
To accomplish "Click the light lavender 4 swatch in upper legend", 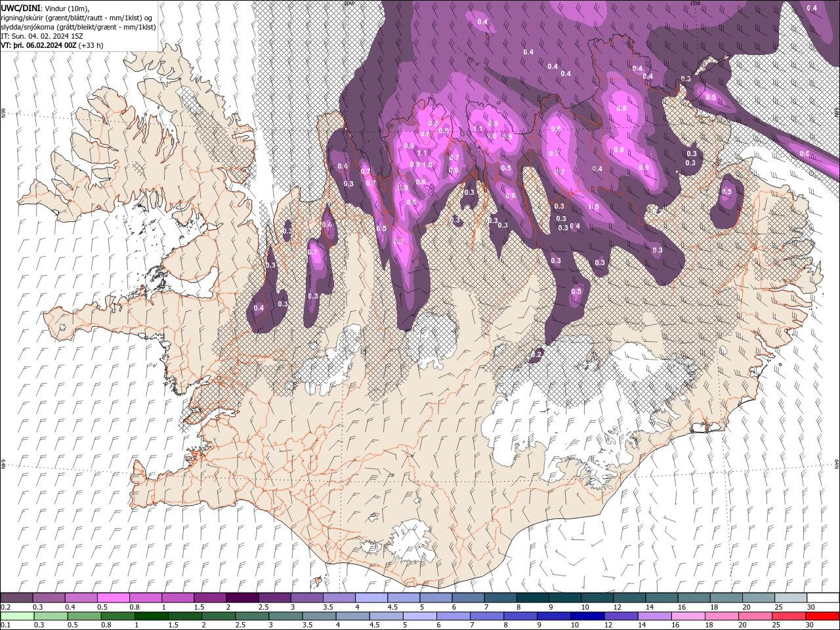I will coord(371,598).
